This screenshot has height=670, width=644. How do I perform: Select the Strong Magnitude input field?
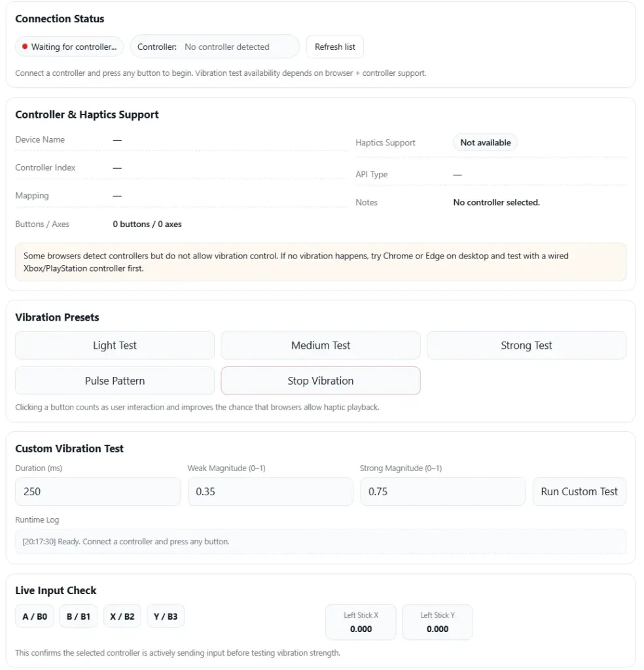442,491
